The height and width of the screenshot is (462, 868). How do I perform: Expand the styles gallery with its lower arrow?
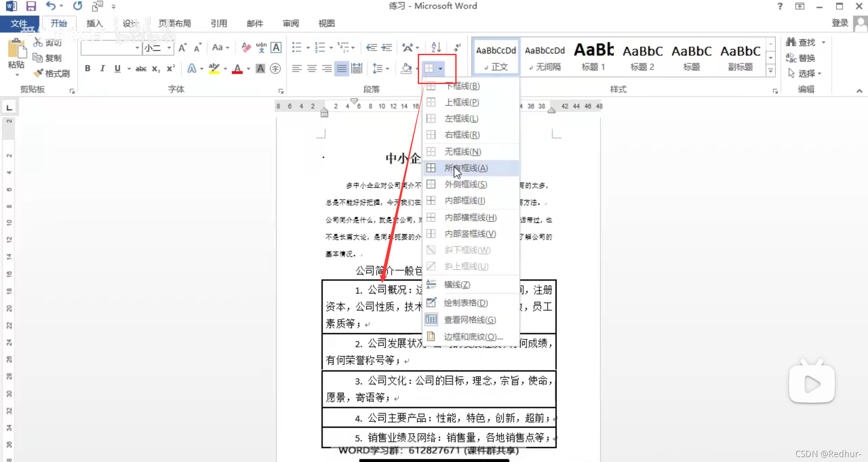pyautogui.click(x=771, y=71)
